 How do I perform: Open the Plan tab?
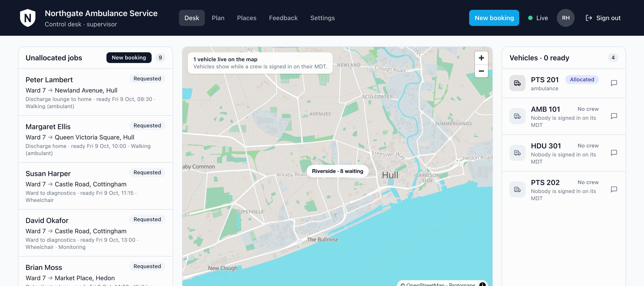click(x=218, y=18)
